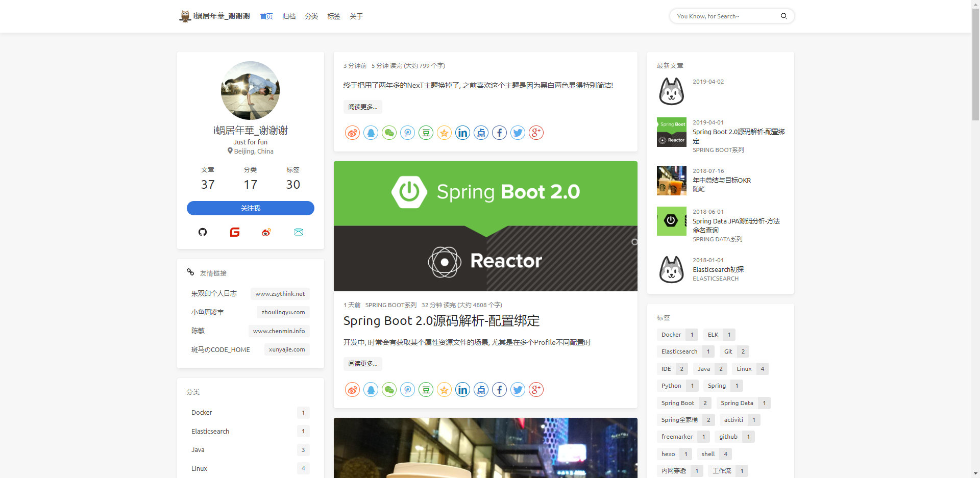Click the search input field
This screenshot has width=980, height=478.
(725, 16)
